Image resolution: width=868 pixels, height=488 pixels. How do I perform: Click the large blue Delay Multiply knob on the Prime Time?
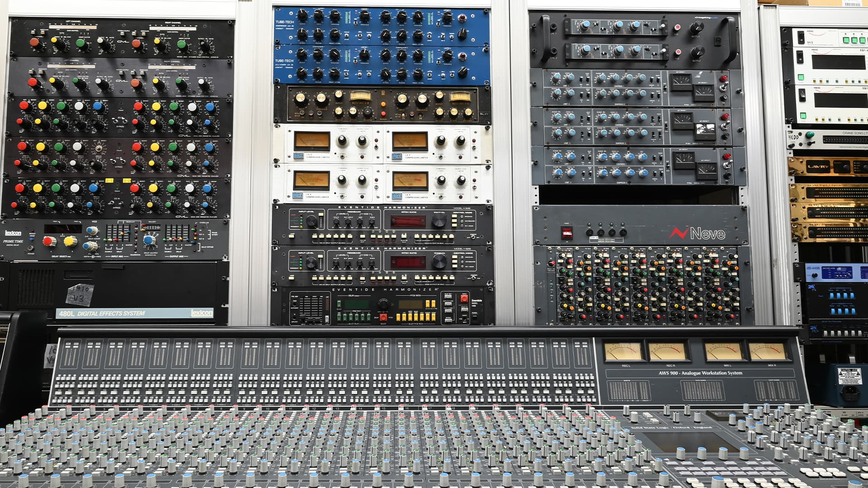click(x=148, y=240)
